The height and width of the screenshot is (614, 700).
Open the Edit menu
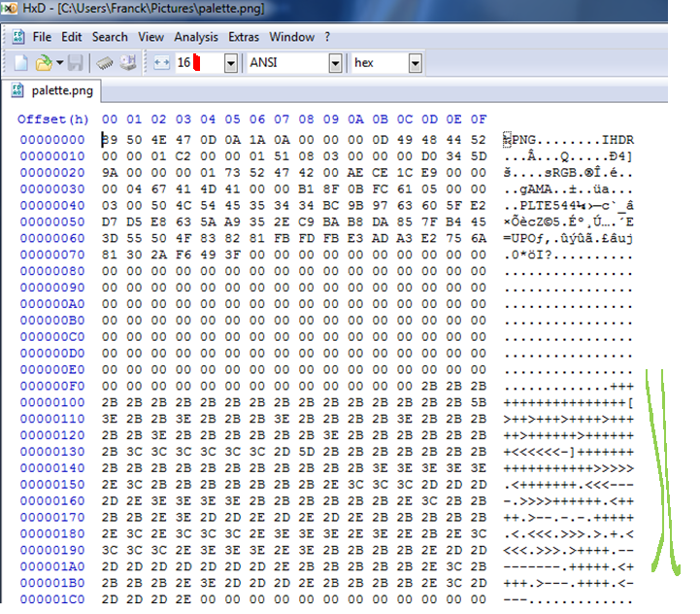(x=72, y=37)
